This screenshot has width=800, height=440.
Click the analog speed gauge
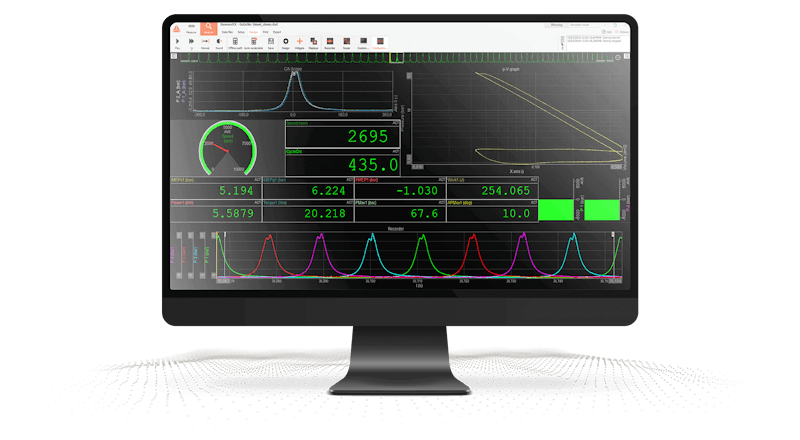tap(228, 148)
